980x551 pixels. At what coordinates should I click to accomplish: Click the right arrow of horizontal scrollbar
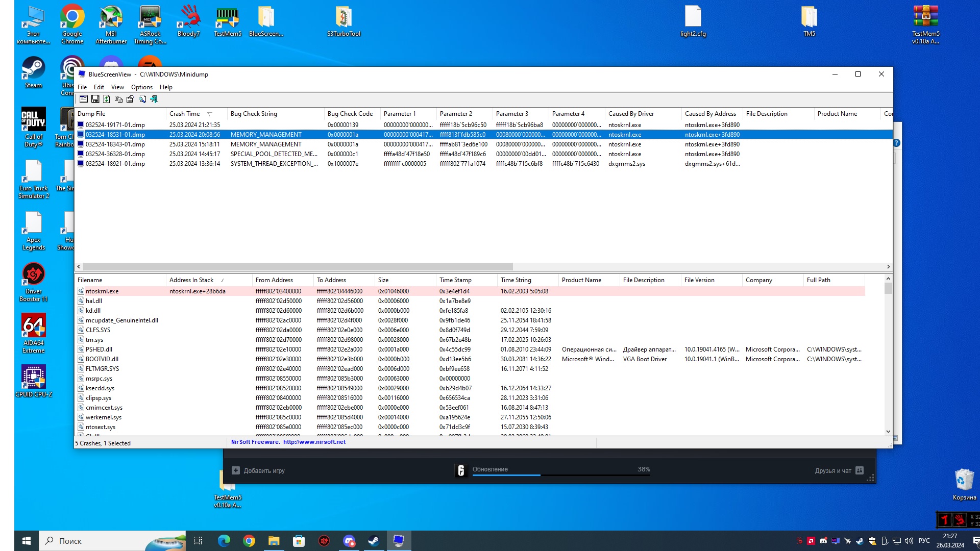pos(888,266)
